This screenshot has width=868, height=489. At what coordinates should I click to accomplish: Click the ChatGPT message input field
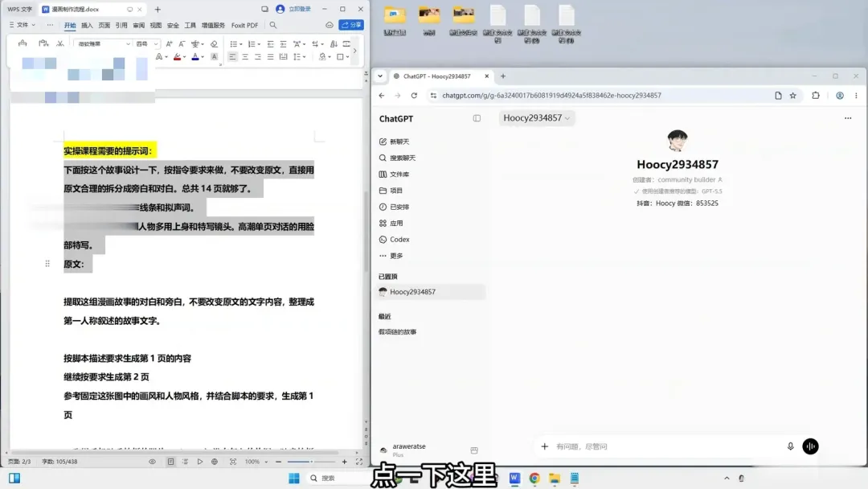tap(667, 446)
